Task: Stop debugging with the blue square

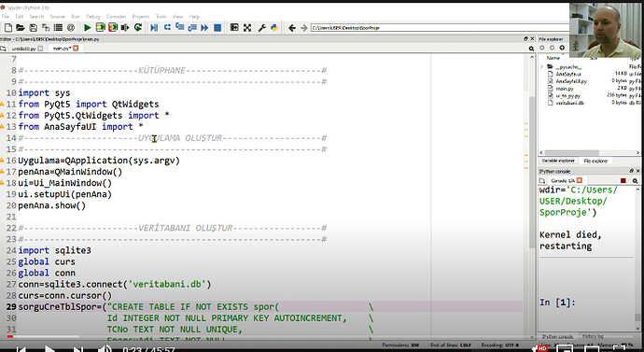Action: click(217, 27)
